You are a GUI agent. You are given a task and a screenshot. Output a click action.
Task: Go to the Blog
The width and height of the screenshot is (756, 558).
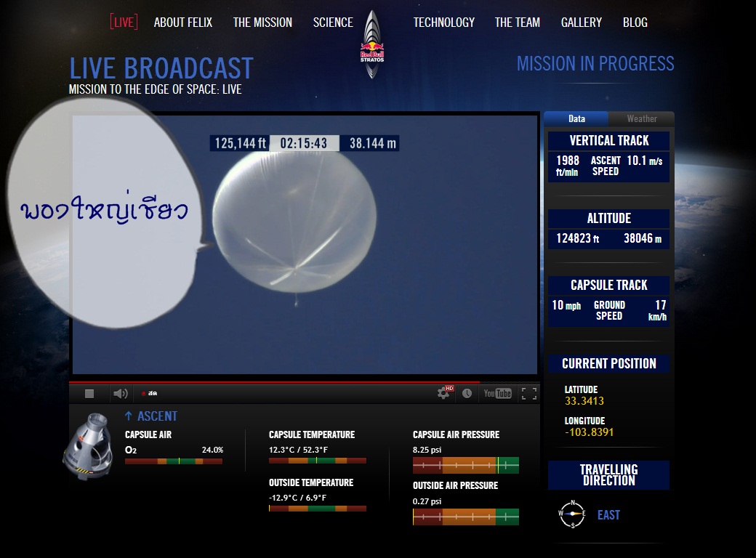coord(635,23)
